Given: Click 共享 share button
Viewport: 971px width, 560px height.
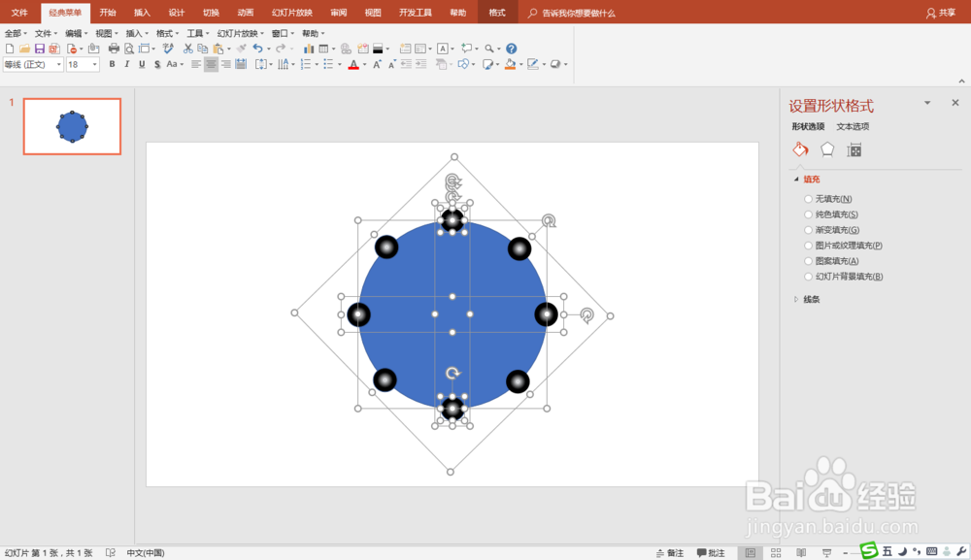Looking at the screenshot, I should (941, 13).
